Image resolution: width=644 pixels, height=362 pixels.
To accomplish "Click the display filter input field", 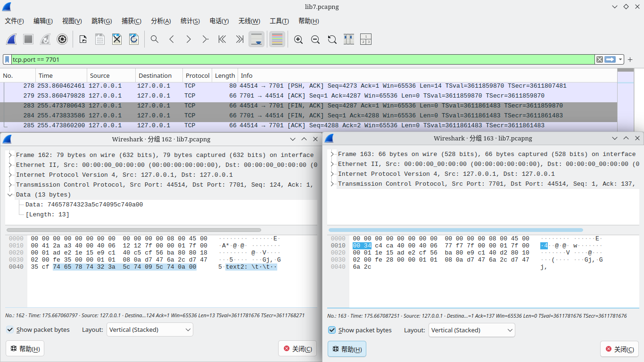I will [302, 59].
